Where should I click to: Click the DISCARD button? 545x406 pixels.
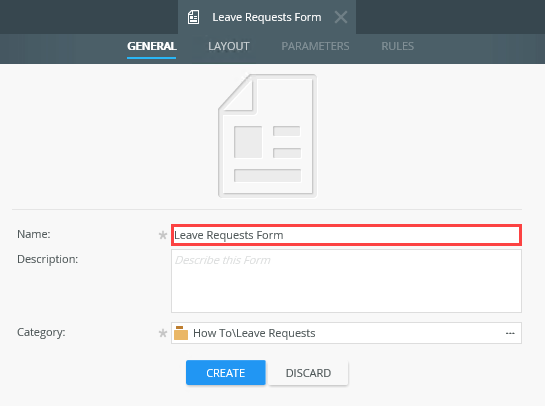(x=308, y=373)
